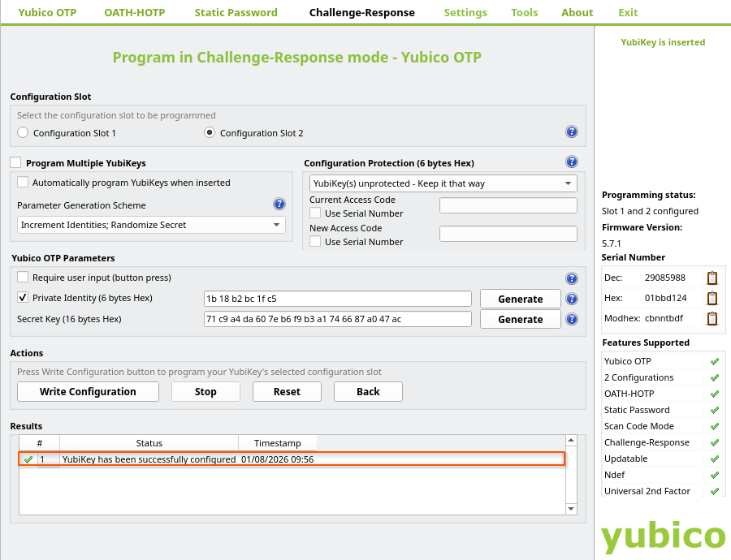731x560 pixels.
Task: Click green checkmark beside Ndef feature
Action: tap(714, 476)
